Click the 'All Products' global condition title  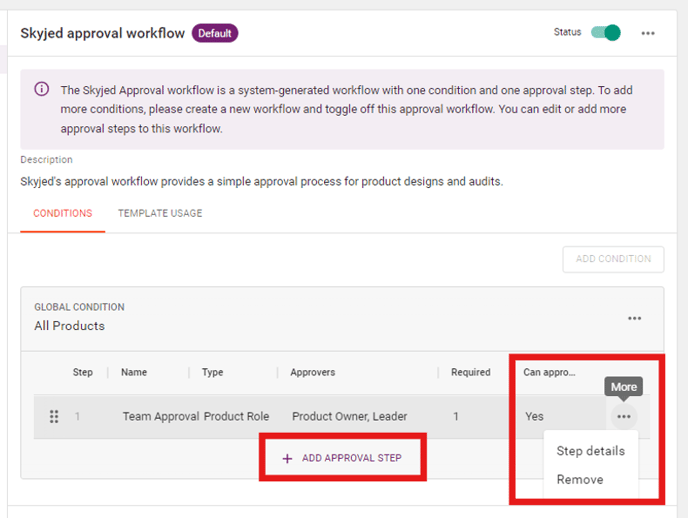(x=69, y=326)
